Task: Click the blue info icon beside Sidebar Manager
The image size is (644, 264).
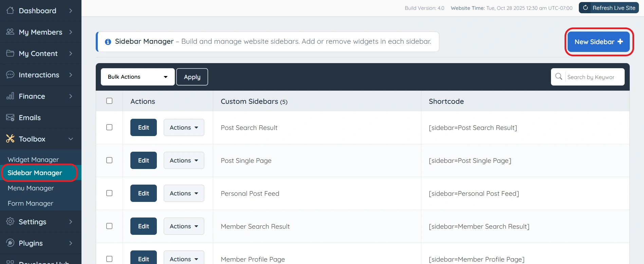Action: click(x=108, y=42)
